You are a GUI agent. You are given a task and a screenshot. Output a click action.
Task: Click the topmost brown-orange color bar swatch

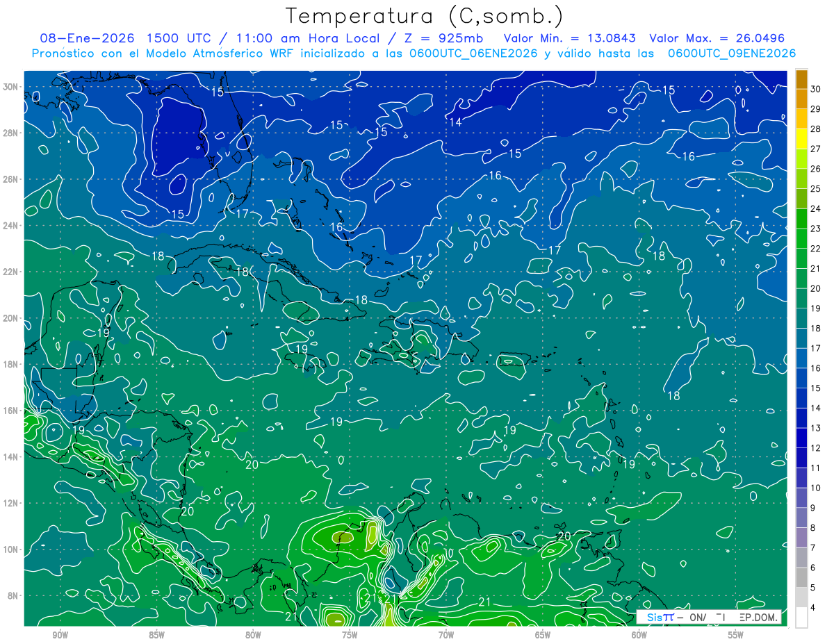[x=801, y=79]
